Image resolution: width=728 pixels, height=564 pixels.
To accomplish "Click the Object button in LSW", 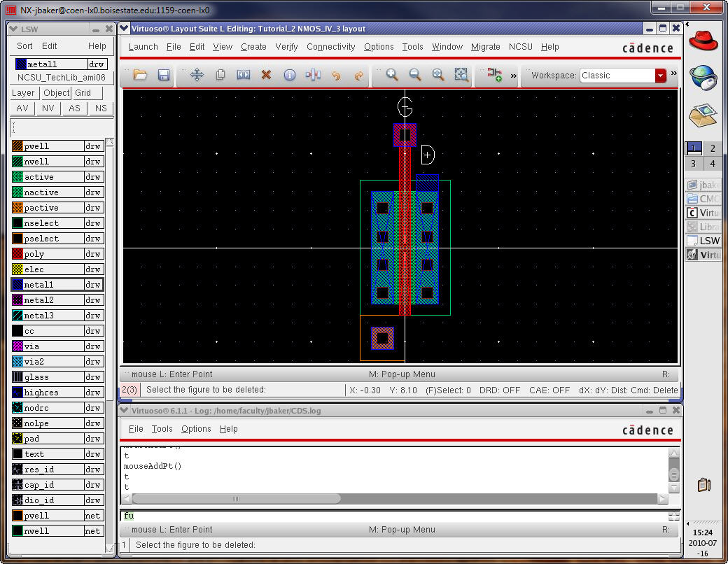I will pos(56,93).
